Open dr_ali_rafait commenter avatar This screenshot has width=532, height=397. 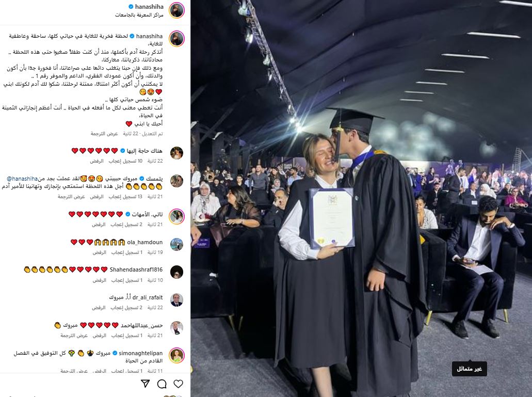[x=176, y=300]
